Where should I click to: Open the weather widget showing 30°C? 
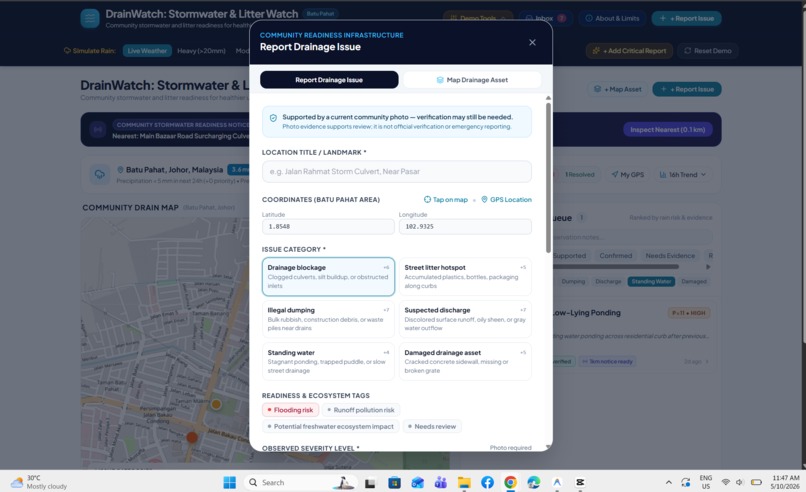(x=39, y=482)
